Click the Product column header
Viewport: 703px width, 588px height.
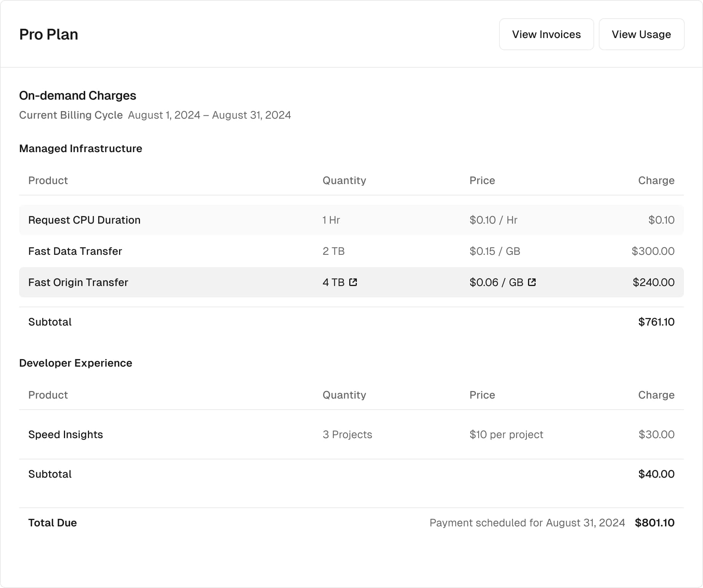click(48, 180)
